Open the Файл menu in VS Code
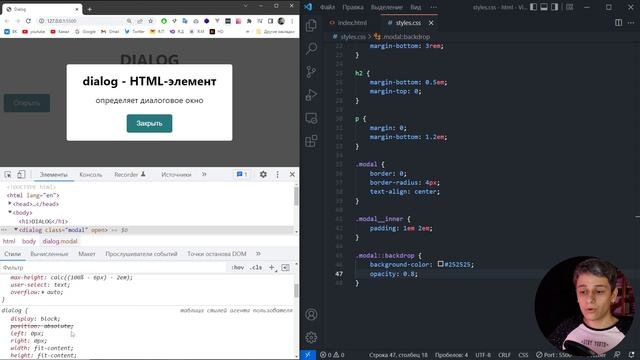The image size is (640, 360). tap(327, 7)
